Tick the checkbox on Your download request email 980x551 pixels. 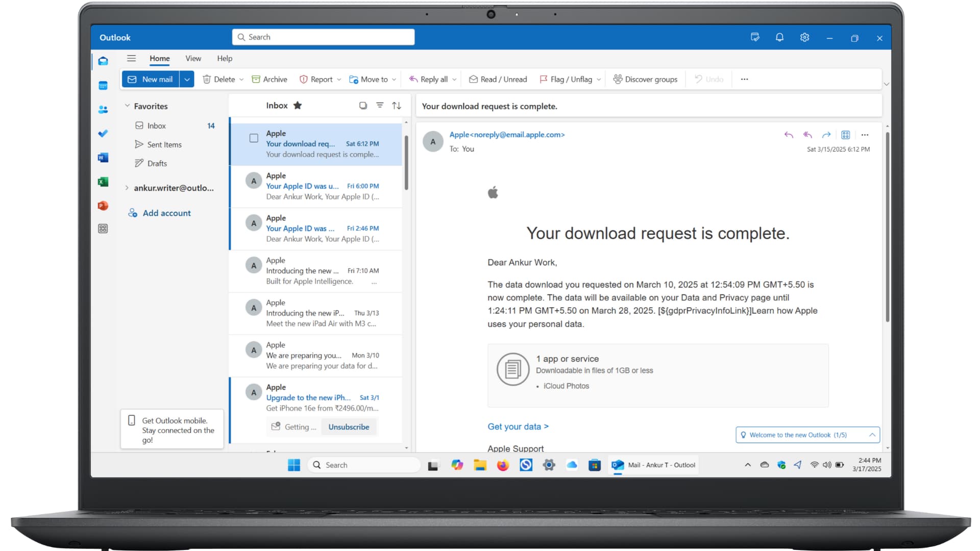254,138
